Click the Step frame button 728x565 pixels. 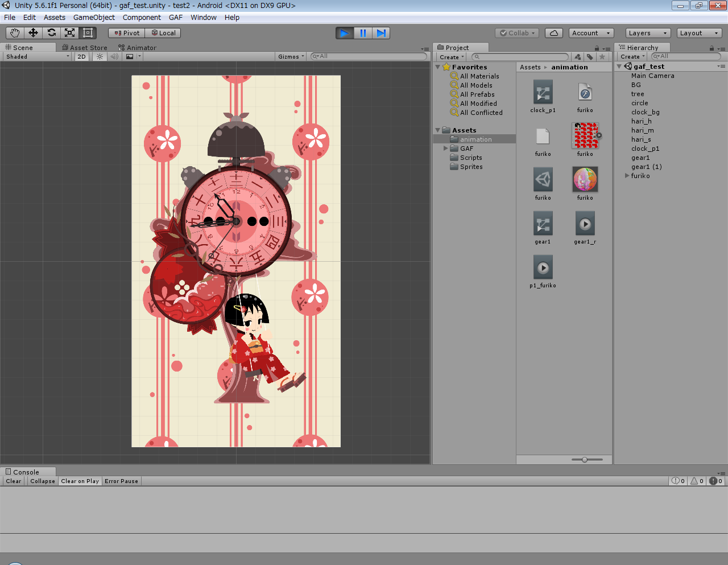381,33
